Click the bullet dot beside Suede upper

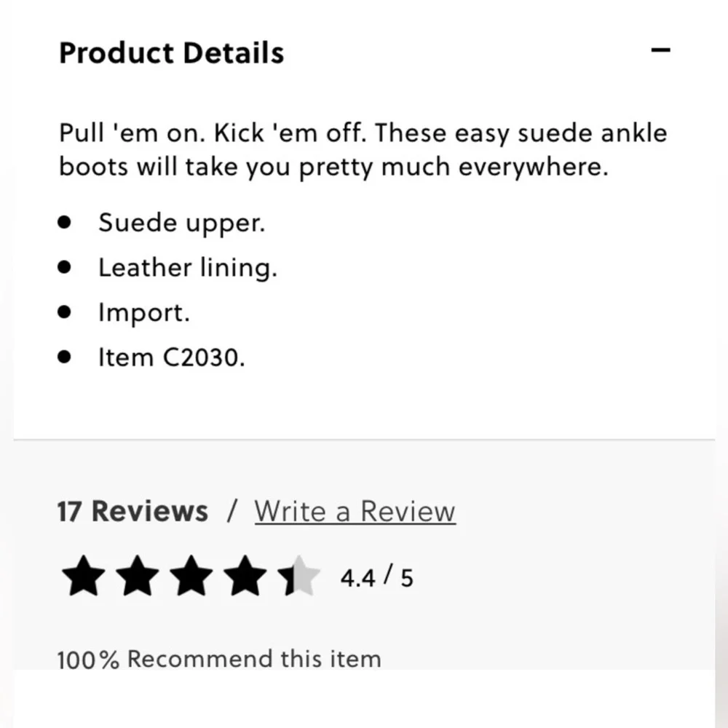[x=65, y=222]
